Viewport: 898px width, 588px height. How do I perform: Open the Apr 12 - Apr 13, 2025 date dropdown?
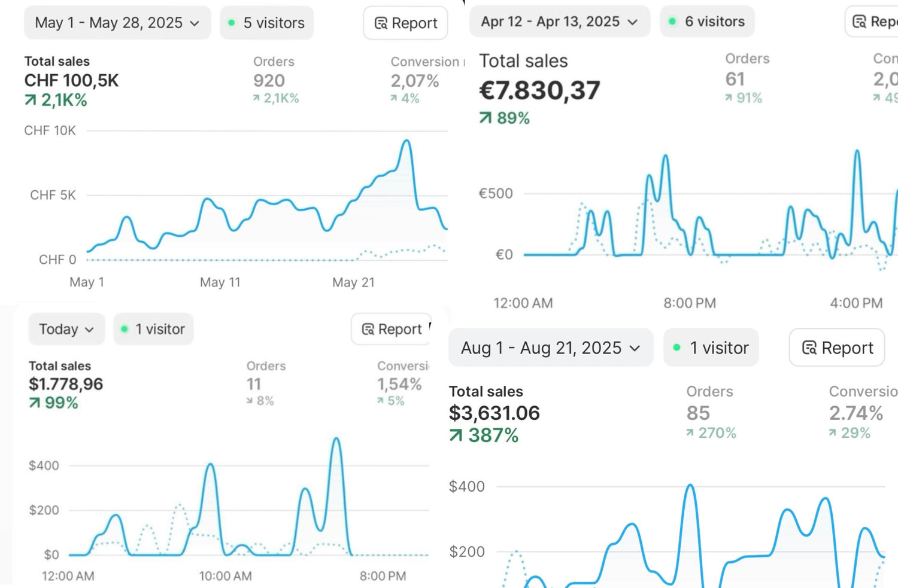(559, 22)
